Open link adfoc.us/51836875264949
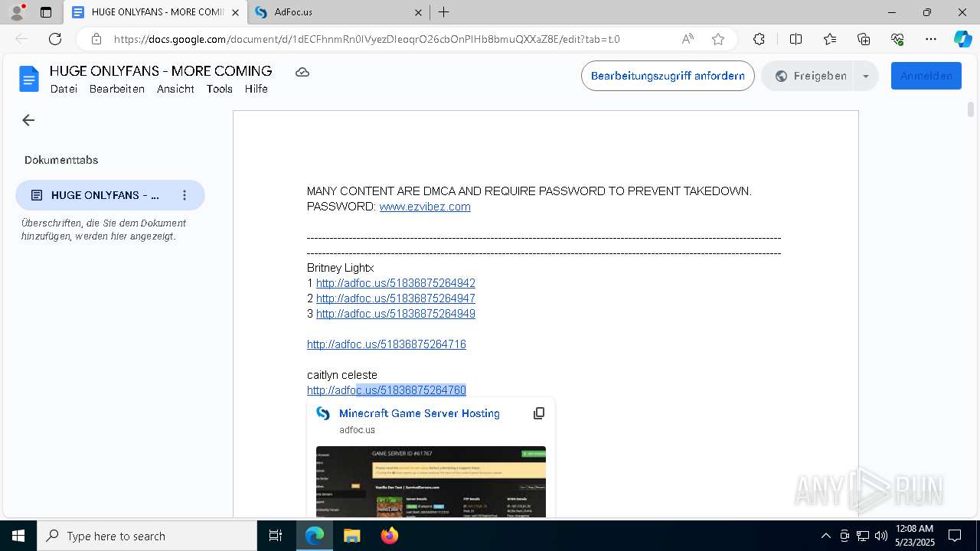Image resolution: width=980 pixels, height=551 pixels. pos(396,314)
